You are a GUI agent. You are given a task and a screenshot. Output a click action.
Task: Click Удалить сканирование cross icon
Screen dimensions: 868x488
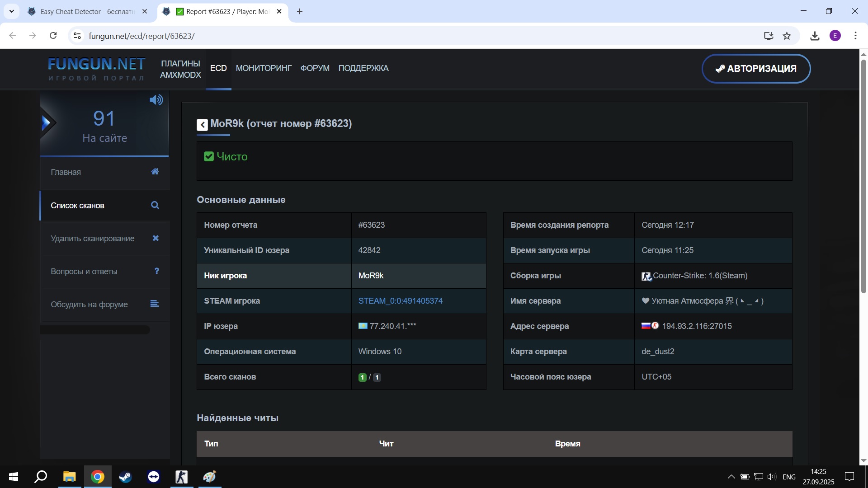pos(156,238)
